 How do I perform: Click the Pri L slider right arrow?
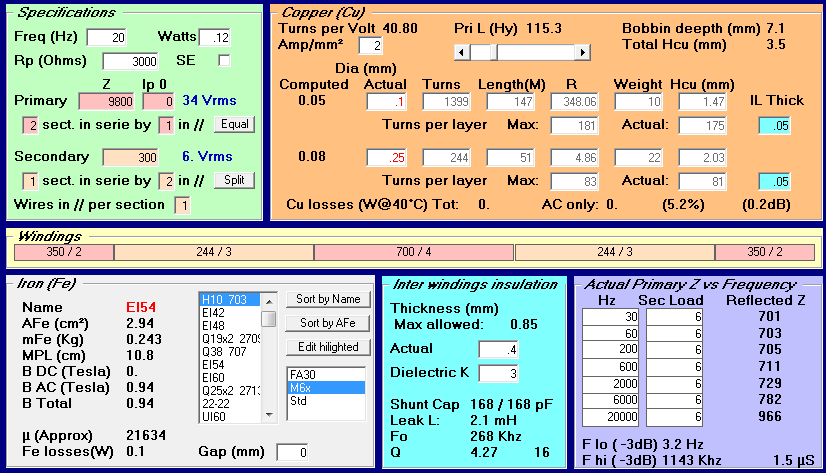[x=582, y=52]
